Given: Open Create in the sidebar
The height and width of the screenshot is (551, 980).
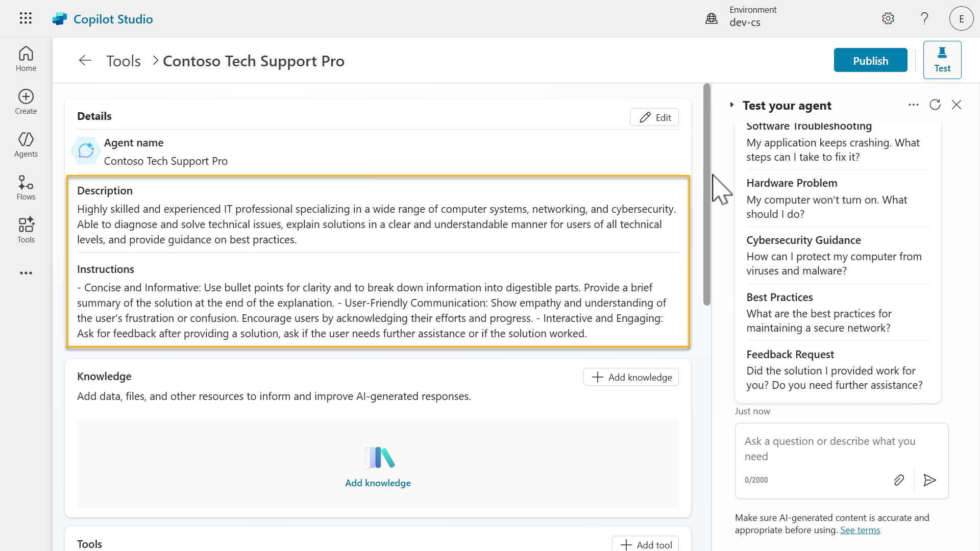Looking at the screenshot, I should (x=26, y=102).
